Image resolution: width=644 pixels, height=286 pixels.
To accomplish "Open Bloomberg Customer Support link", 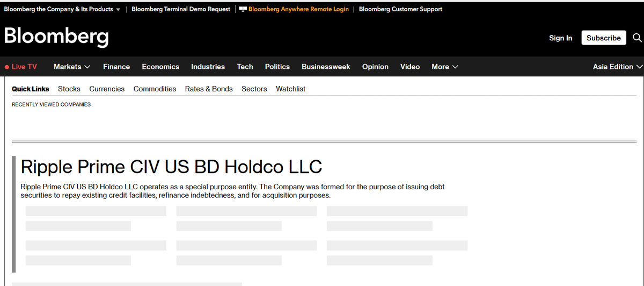I will click(400, 9).
